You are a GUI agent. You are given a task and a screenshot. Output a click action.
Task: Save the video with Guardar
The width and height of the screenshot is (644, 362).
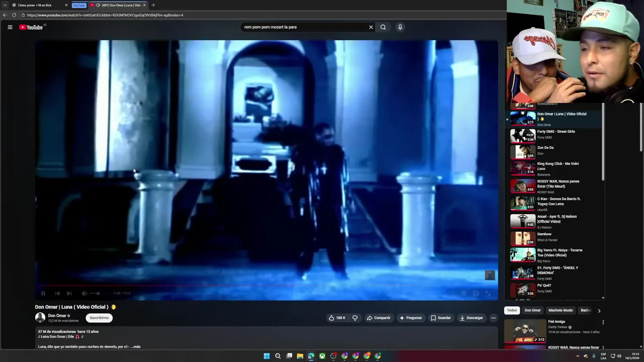pyautogui.click(x=440, y=318)
